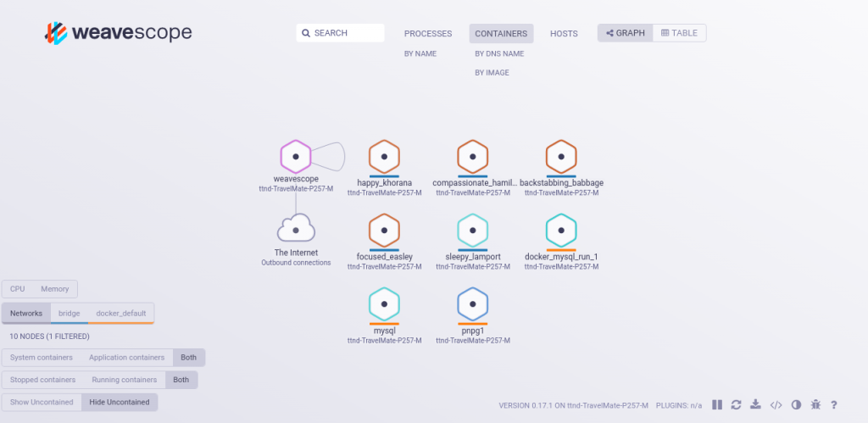Filter to System containers only

[x=42, y=358]
